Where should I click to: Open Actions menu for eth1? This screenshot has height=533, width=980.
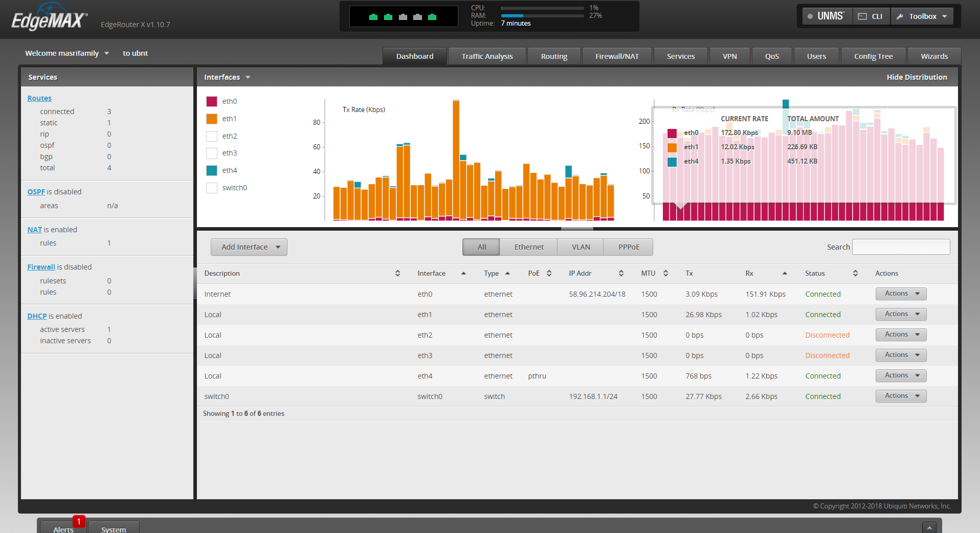[x=901, y=314]
